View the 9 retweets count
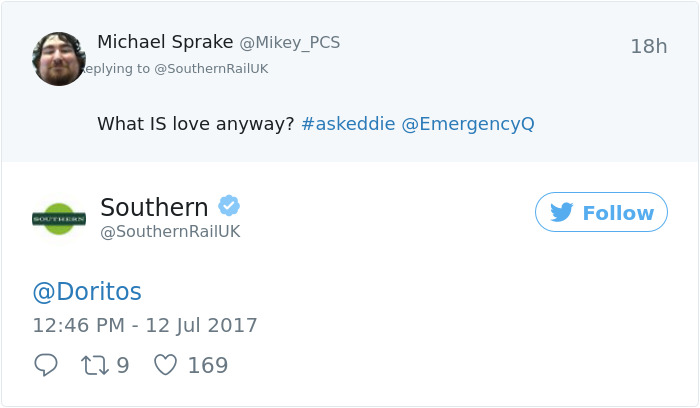 [123, 365]
